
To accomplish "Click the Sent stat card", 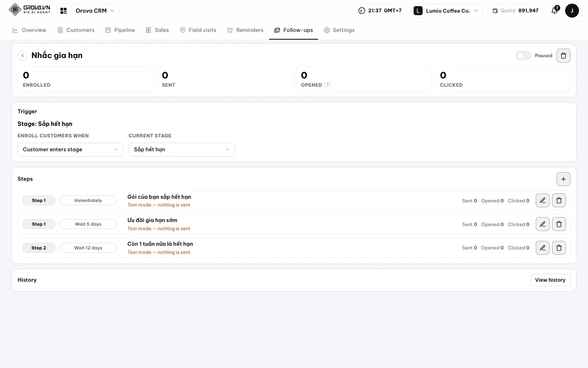I will (225, 79).
